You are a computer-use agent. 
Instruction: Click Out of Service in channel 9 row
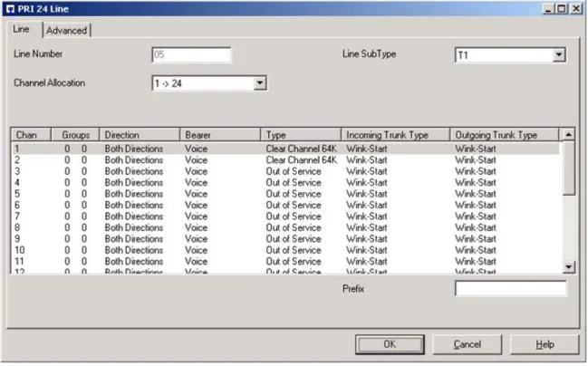pyautogui.click(x=294, y=239)
